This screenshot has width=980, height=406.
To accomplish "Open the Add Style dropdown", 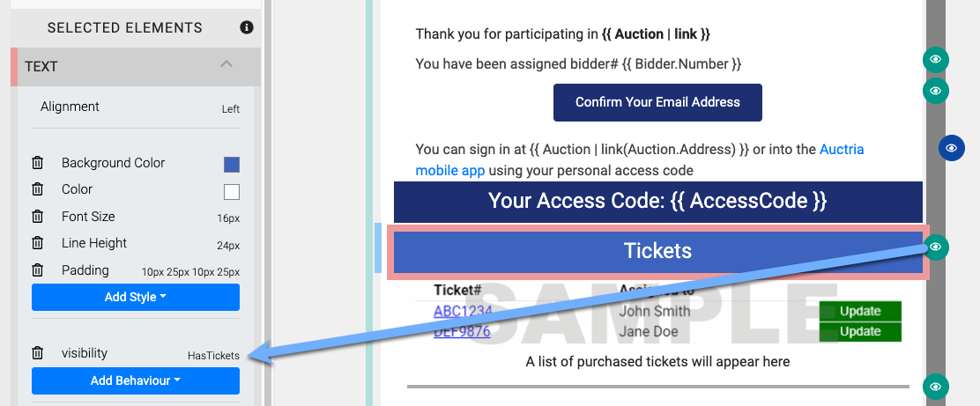I will (136, 297).
